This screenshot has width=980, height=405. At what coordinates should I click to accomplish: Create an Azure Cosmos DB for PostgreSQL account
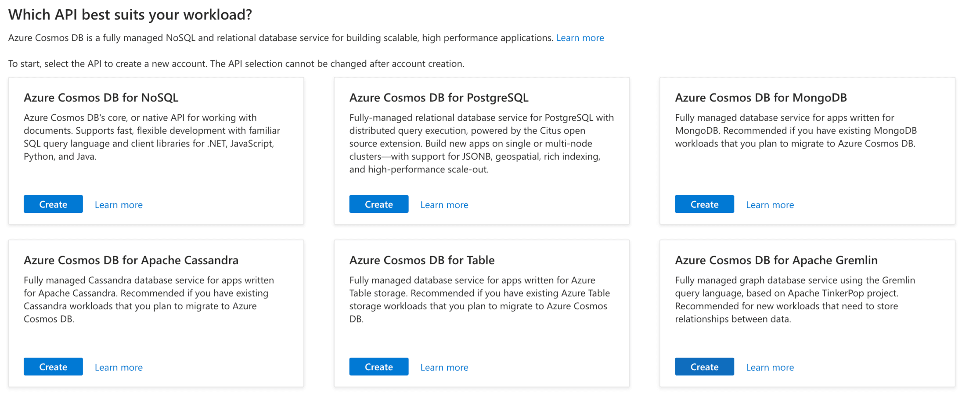pyautogui.click(x=379, y=204)
